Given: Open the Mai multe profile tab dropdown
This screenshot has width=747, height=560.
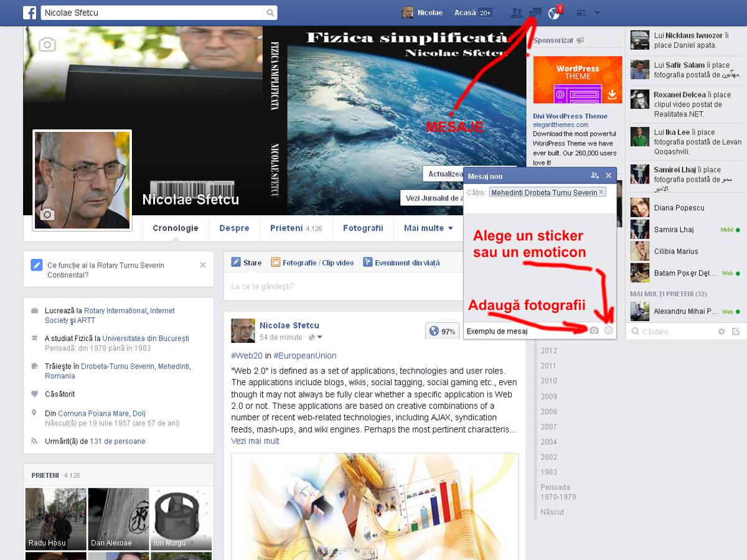Looking at the screenshot, I should click(428, 228).
